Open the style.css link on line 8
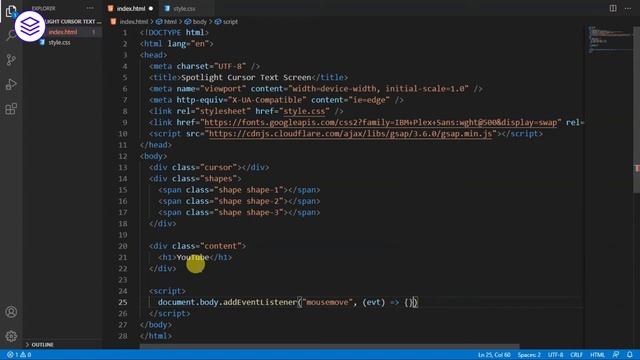The image size is (640, 360). click(304, 111)
